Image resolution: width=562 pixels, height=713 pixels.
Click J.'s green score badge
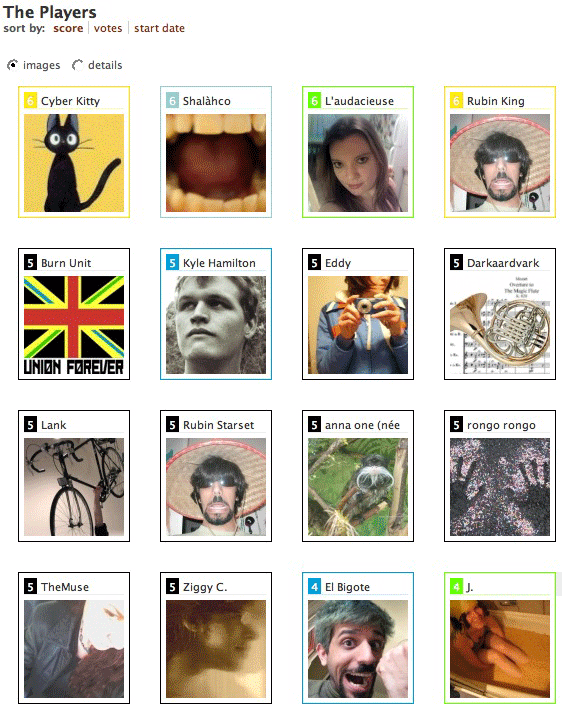[x=456, y=587]
